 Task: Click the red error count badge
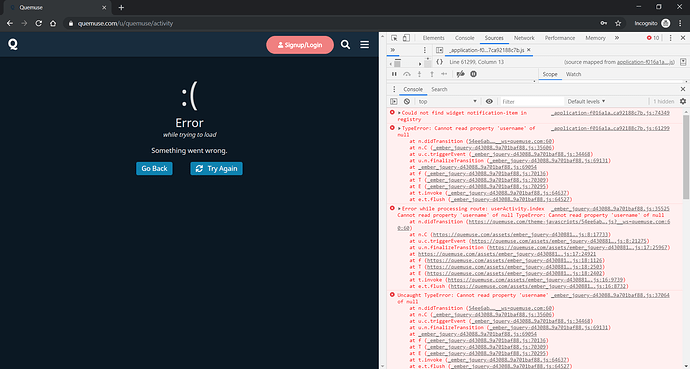(x=653, y=38)
